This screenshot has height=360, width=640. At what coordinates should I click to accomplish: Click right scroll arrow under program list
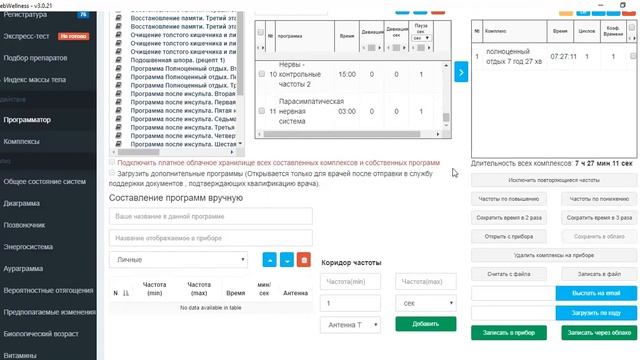232,152
